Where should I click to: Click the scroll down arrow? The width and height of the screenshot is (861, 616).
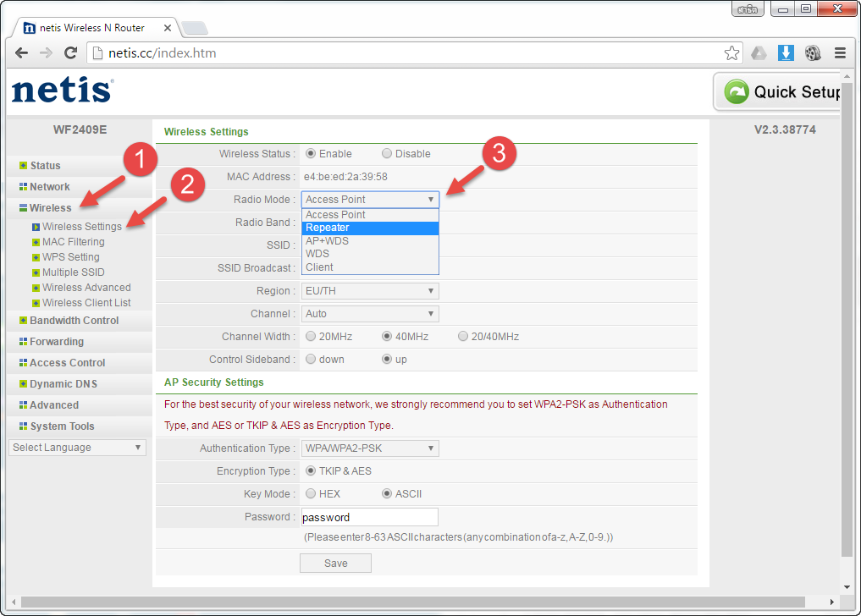tap(847, 587)
